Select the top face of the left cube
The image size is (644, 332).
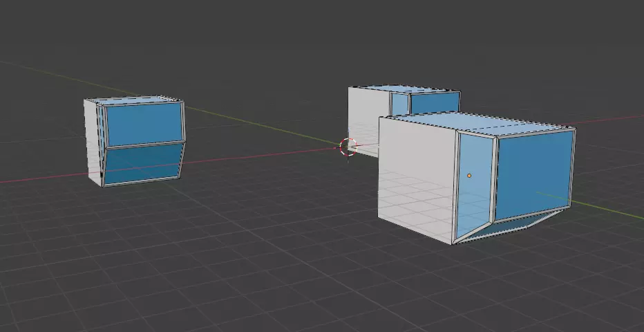click(134, 100)
